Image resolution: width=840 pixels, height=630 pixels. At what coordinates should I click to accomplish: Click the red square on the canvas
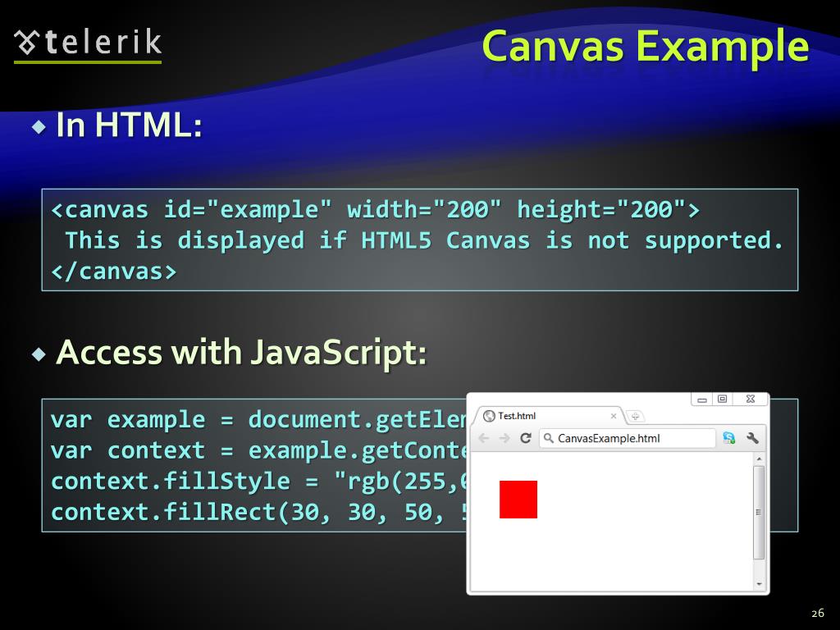[x=518, y=500]
